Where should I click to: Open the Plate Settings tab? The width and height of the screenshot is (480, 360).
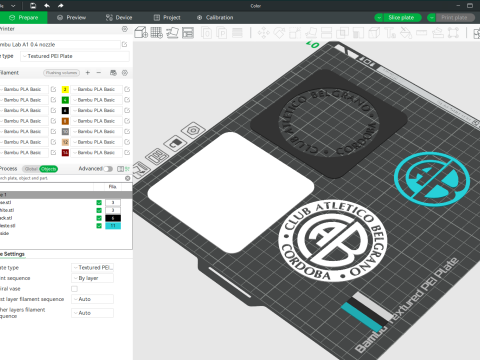pyautogui.click(x=12, y=254)
